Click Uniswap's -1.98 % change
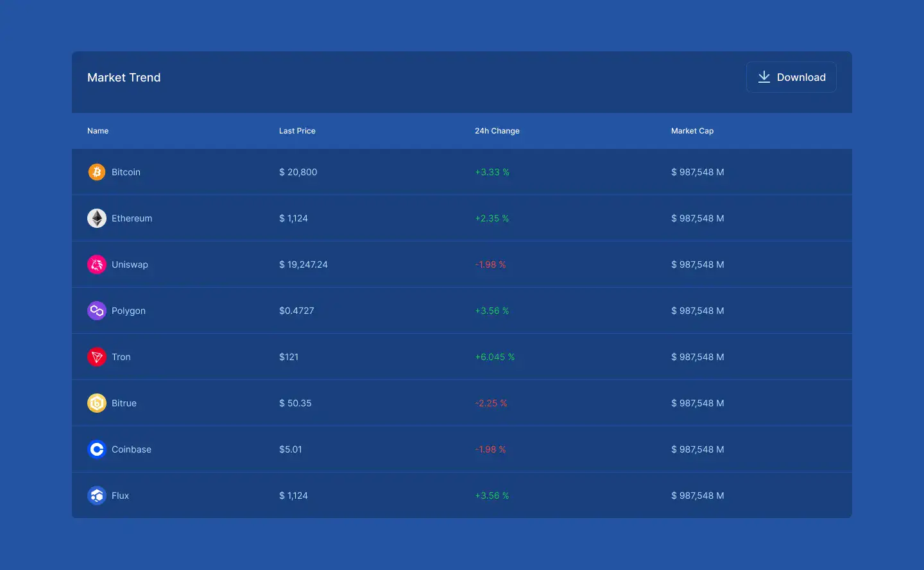The width and height of the screenshot is (924, 570). pyautogui.click(x=491, y=264)
